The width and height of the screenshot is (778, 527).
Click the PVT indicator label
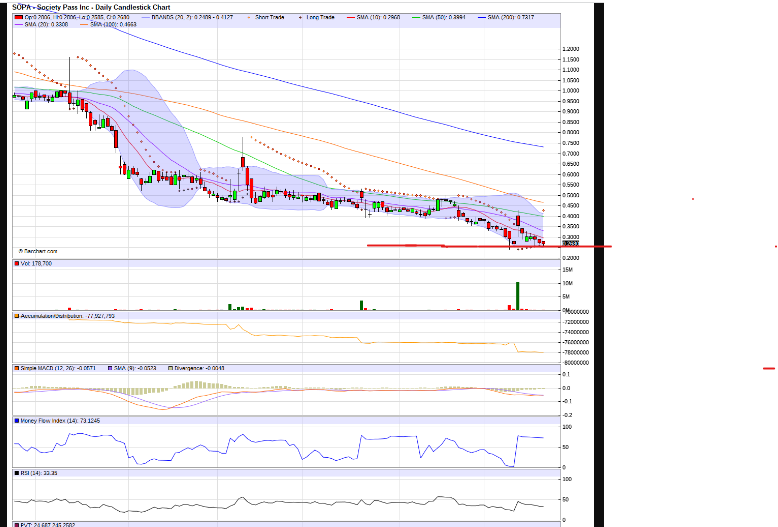click(48, 525)
